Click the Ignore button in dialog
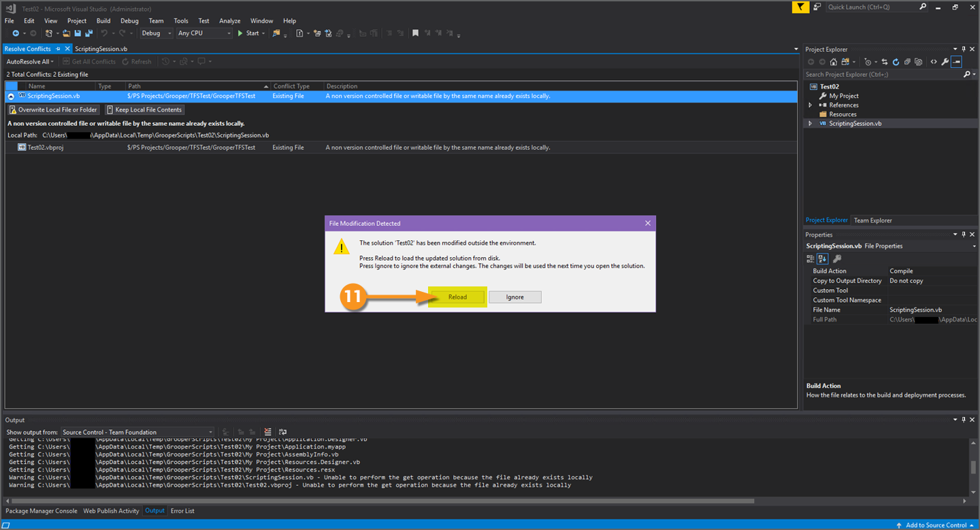The height and width of the screenshot is (530, 980). coord(514,297)
